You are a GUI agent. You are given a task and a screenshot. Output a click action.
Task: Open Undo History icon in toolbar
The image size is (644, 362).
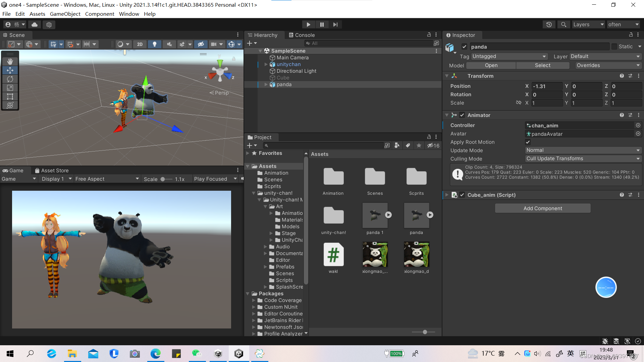tap(549, 24)
